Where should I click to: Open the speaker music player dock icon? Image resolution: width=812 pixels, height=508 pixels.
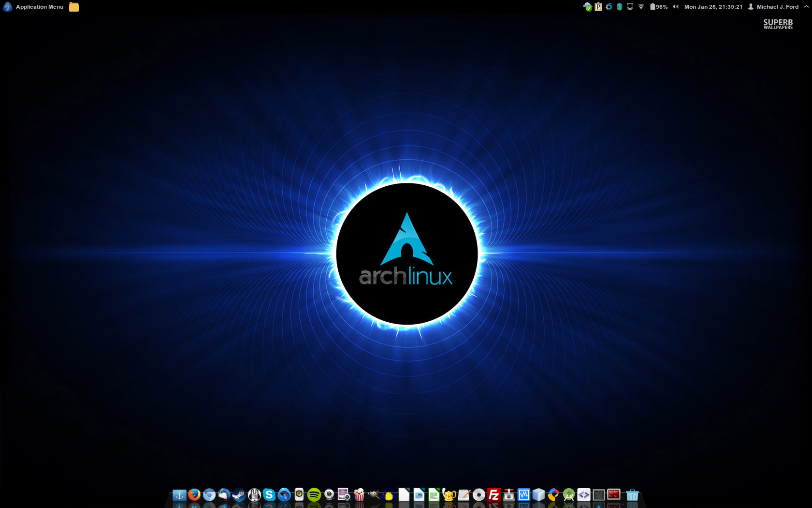299,495
